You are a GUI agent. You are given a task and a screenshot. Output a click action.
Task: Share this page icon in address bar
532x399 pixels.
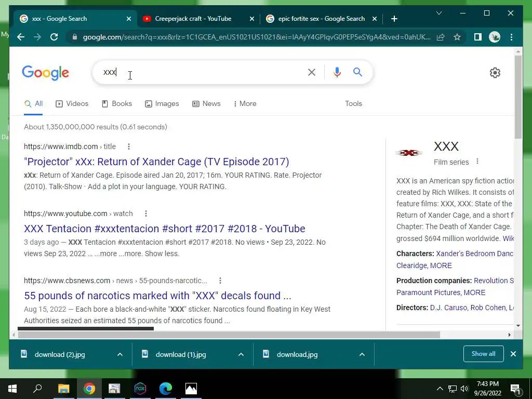[x=441, y=37]
